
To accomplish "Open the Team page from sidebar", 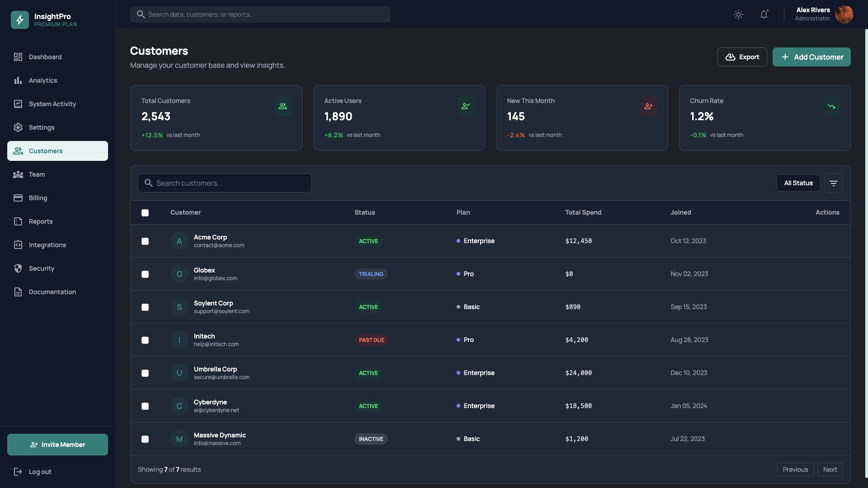I will 37,174.
